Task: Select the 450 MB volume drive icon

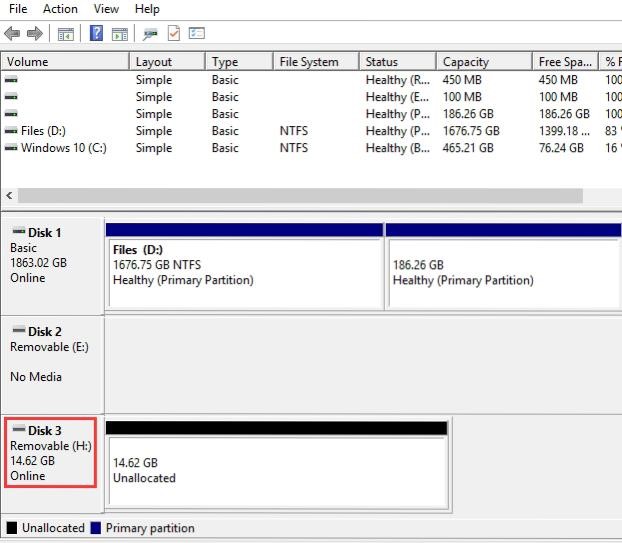Action: (x=11, y=80)
